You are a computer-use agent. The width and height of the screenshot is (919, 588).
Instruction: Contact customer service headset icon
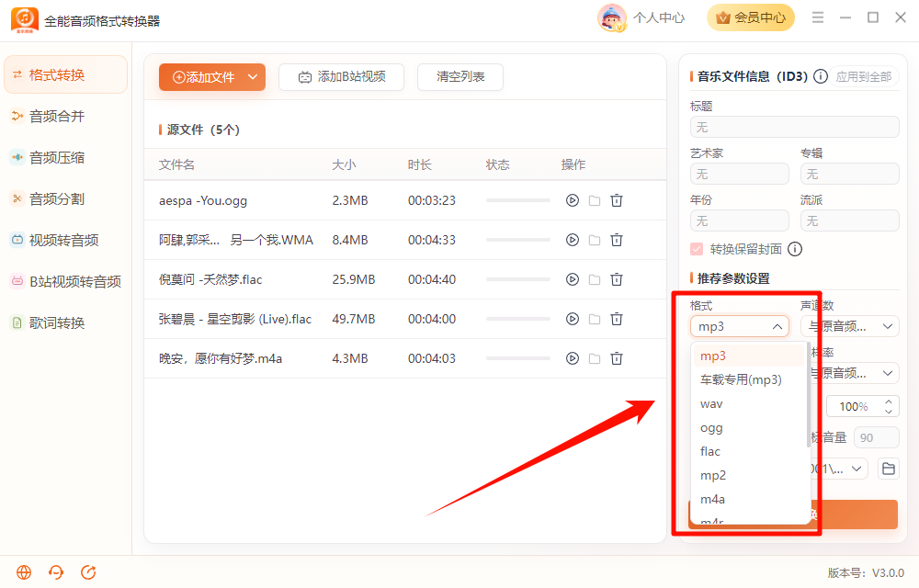[56, 572]
